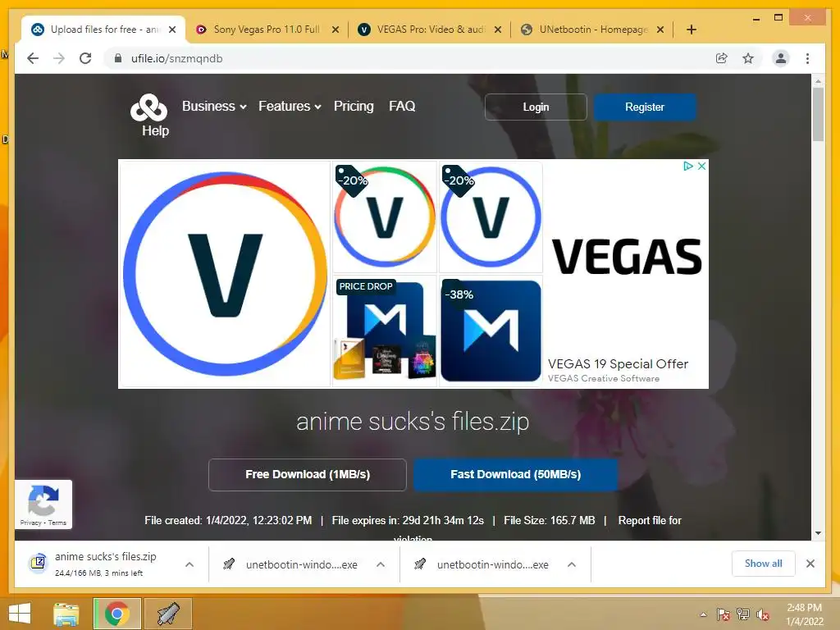Switch to UNetbootin - Homepage tab
This screenshot has width=840, height=630.
click(593, 30)
